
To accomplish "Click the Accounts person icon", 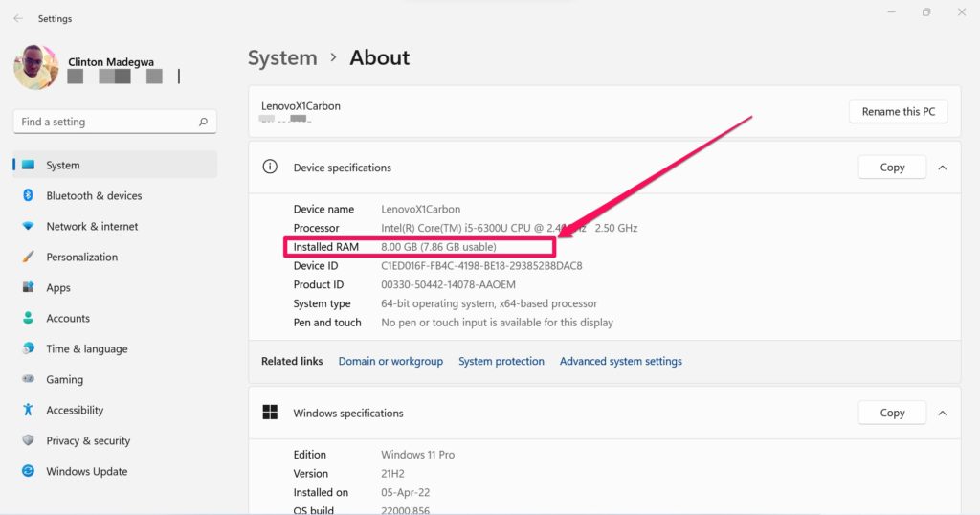I will click(x=28, y=318).
